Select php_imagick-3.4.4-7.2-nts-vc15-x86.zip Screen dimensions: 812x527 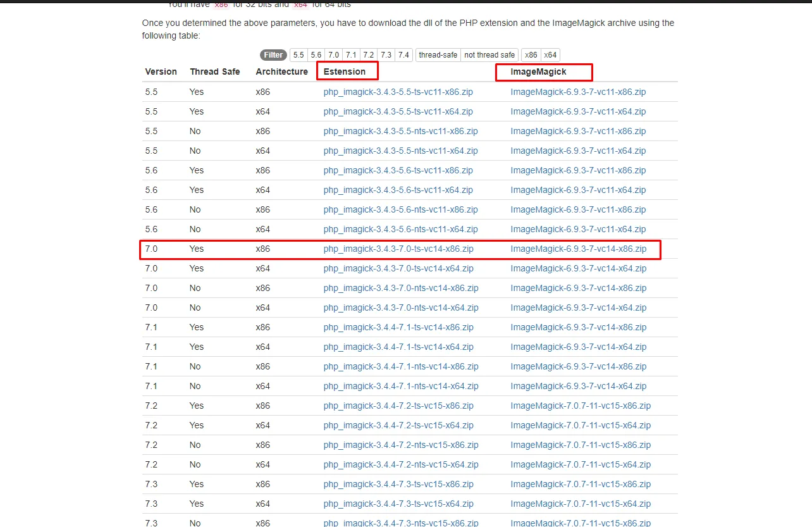coord(401,445)
